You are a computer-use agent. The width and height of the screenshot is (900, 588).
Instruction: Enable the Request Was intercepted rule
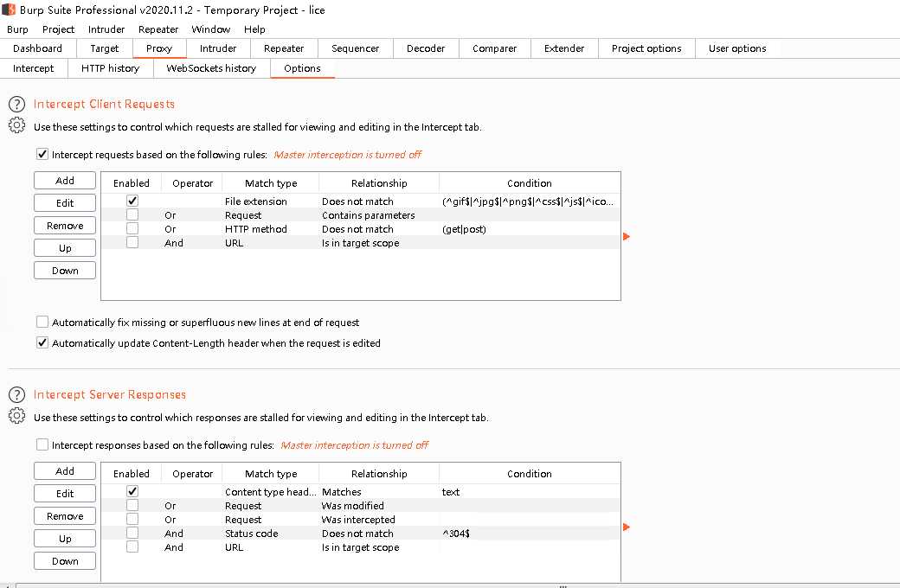132,519
